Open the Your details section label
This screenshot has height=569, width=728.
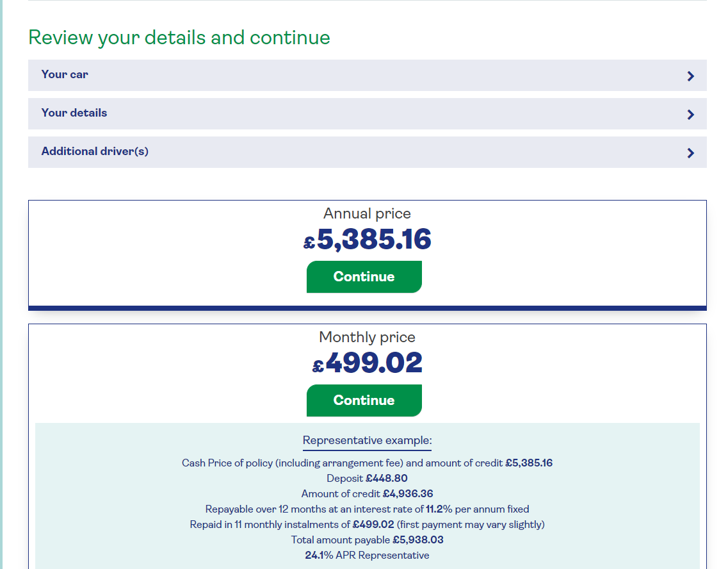[74, 113]
